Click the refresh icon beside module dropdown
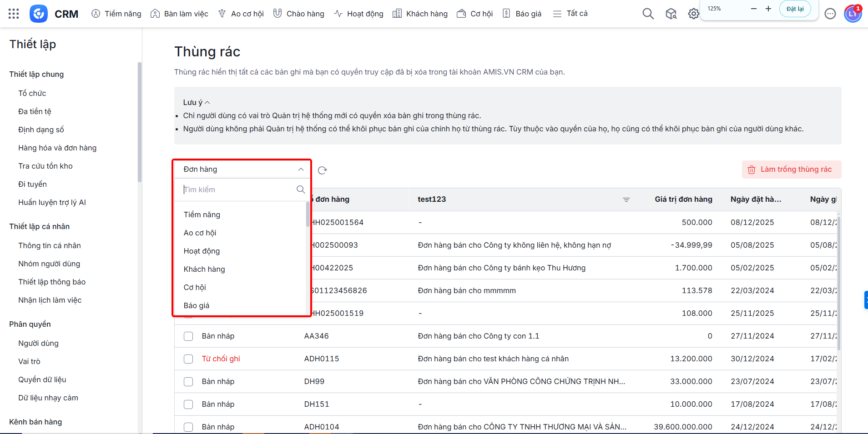The width and height of the screenshot is (868, 434). (322, 170)
